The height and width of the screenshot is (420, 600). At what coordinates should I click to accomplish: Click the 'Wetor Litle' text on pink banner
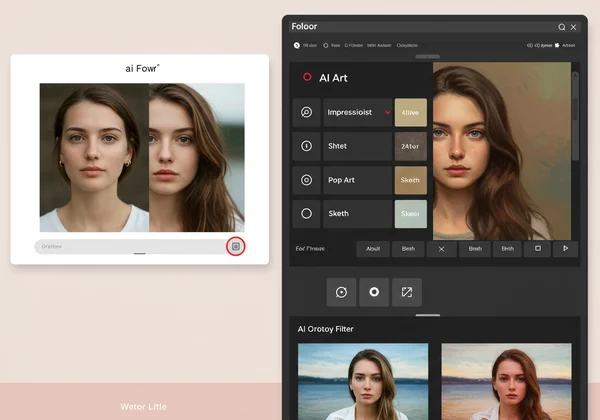pyautogui.click(x=143, y=407)
